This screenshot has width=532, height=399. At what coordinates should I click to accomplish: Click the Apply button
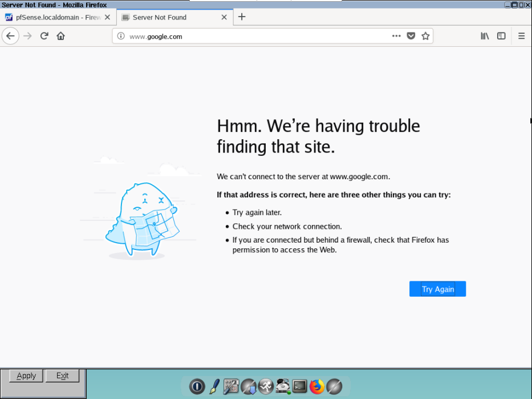pos(26,376)
